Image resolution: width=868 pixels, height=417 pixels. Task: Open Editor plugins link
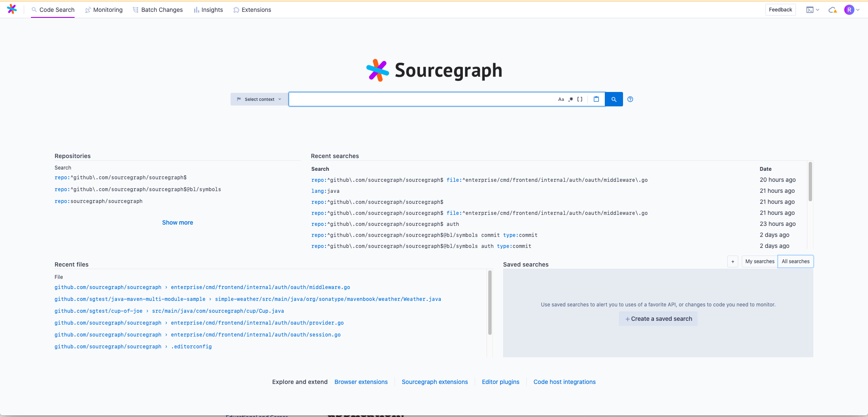[500, 382]
